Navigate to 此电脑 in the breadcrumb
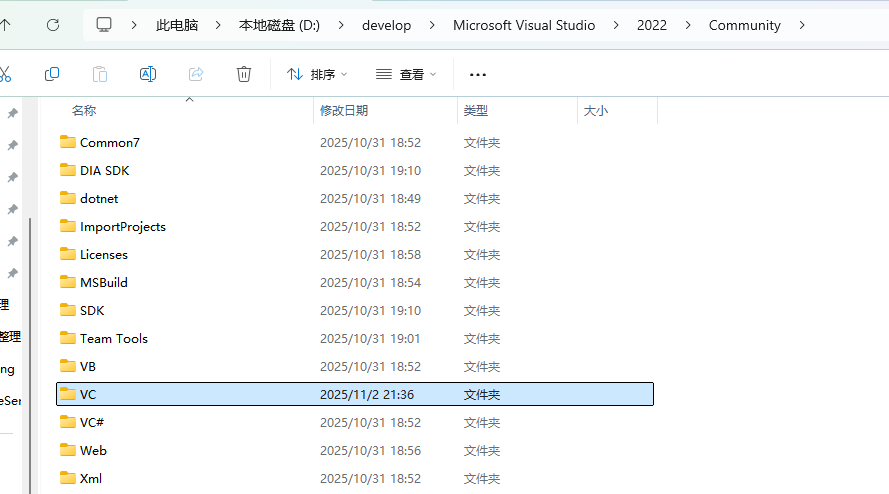The height and width of the screenshot is (494, 889). 177,25
